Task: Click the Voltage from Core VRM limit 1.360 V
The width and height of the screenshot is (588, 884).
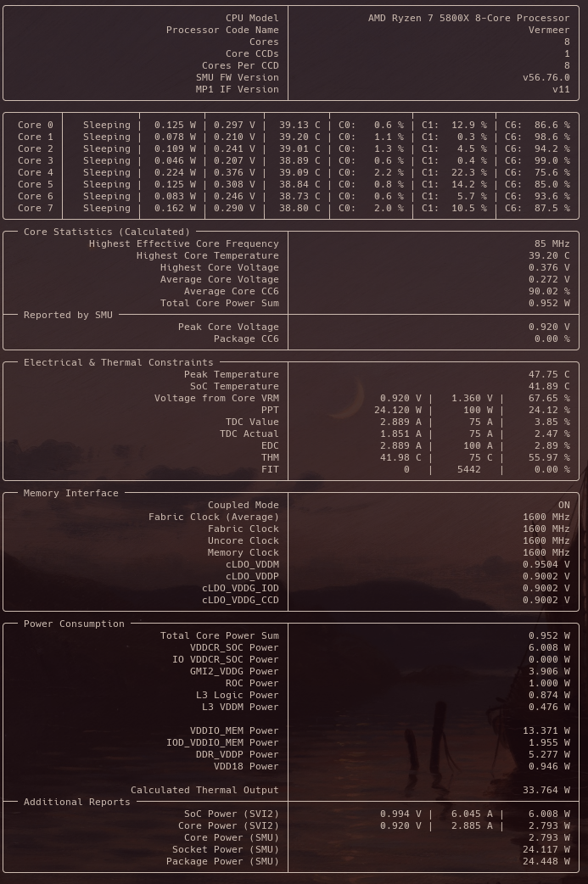Action: tap(472, 398)
